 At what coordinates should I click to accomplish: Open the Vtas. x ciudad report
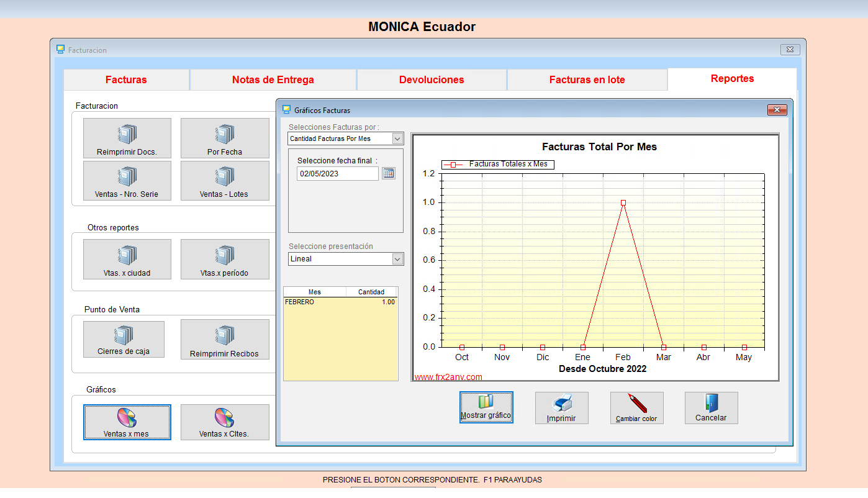coord(127,259)
